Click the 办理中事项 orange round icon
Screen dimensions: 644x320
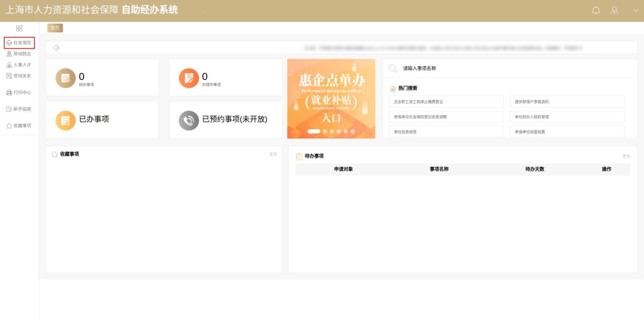[x=189, y=78]
